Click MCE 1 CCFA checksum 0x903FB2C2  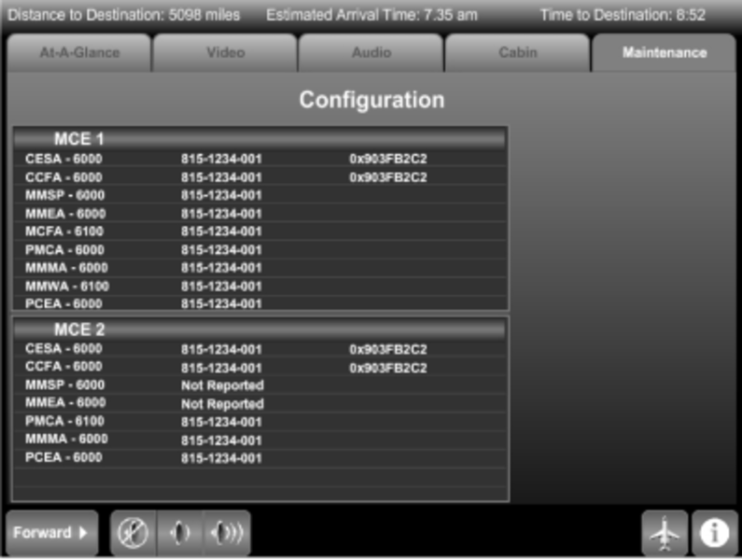click(x=388, y=177)
